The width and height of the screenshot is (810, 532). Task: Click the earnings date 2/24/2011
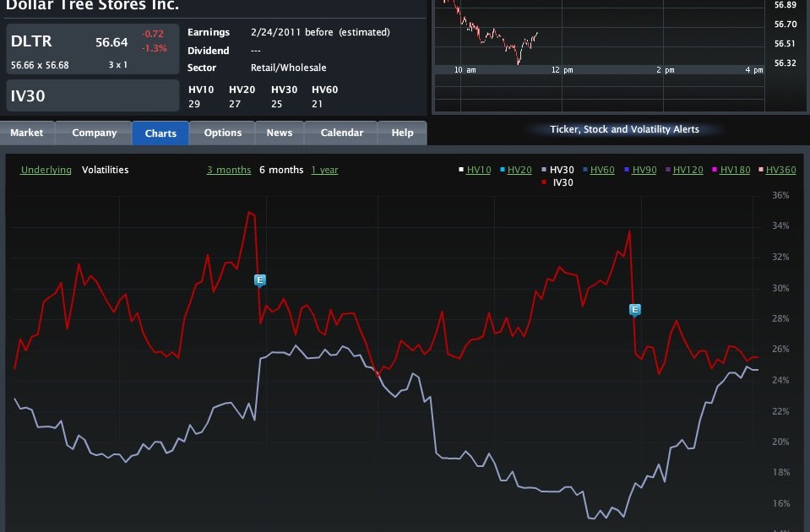pos(275,32)
